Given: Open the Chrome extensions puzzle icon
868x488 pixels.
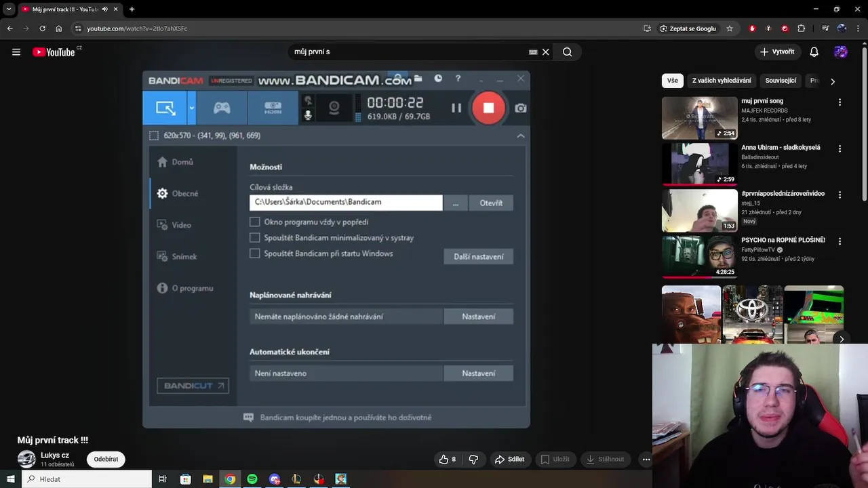Looking at the screenshot, I should click(x=802, y=28).
